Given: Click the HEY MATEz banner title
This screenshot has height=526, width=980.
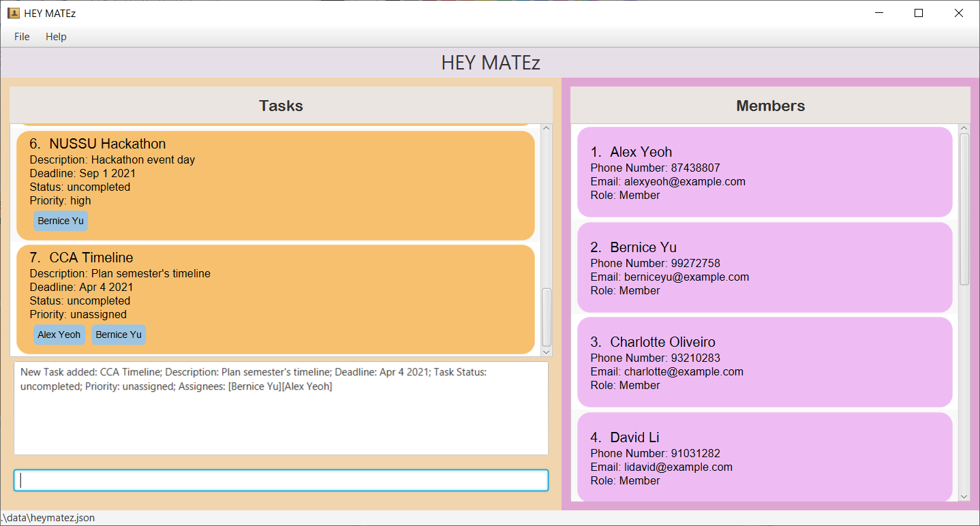Looking at the screenshot, I should [x=490, y=63].
